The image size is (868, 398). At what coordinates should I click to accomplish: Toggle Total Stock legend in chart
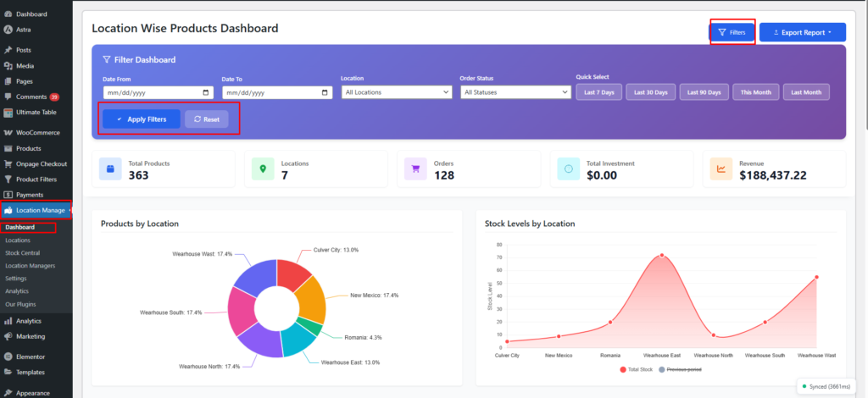click(638, 370)
